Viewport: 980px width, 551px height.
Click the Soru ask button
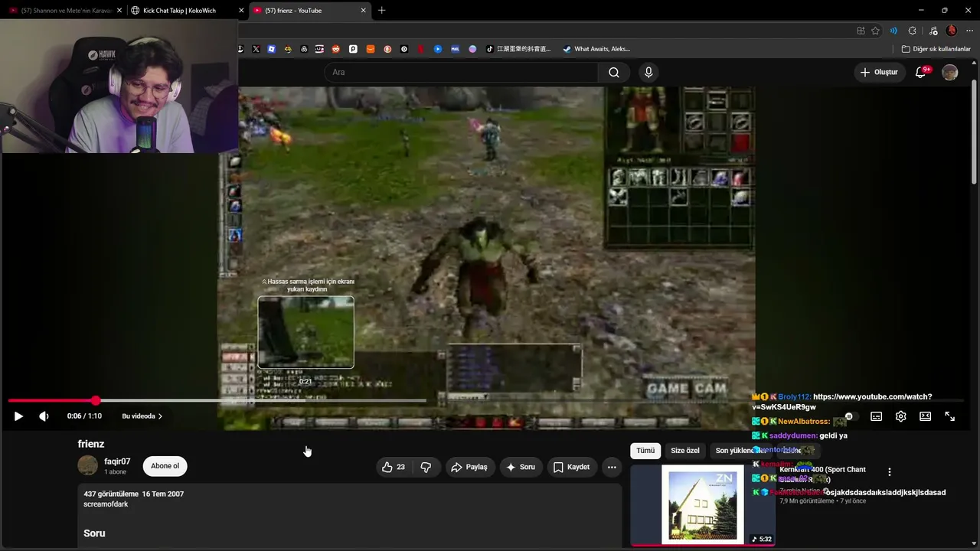[521, 467]
